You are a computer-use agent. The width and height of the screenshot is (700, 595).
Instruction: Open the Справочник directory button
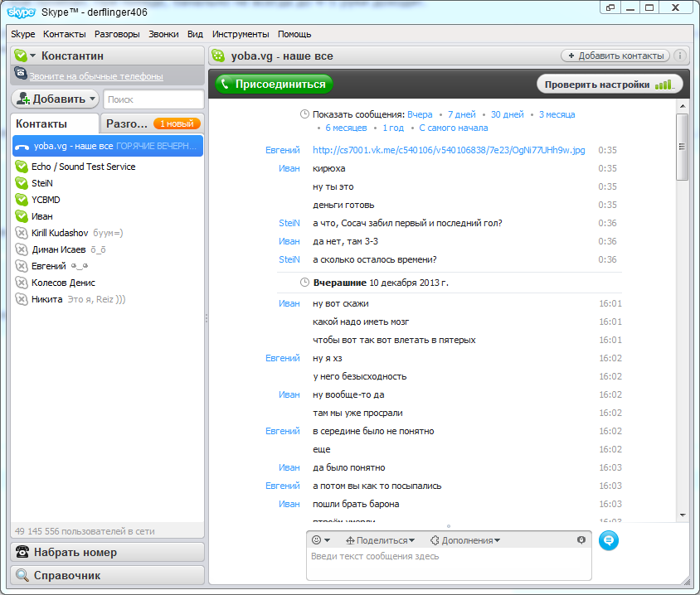pyautogui.click(x=107, y=575)
